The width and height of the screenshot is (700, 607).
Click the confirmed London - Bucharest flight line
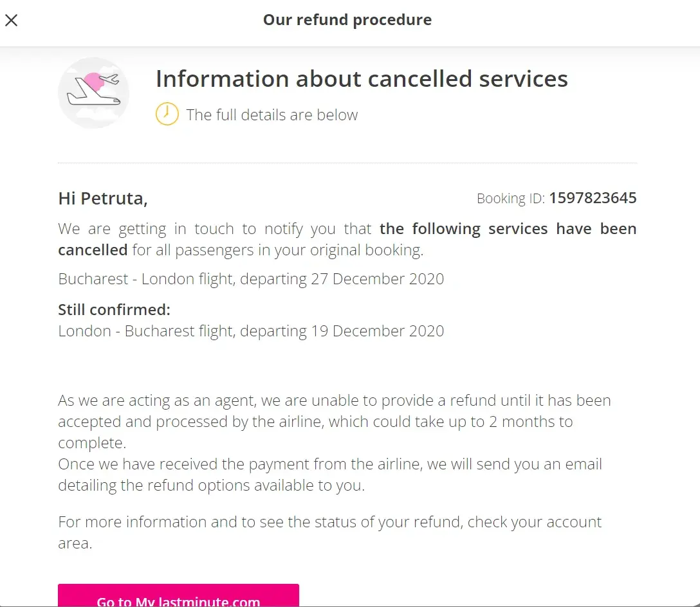pos(251,331)
